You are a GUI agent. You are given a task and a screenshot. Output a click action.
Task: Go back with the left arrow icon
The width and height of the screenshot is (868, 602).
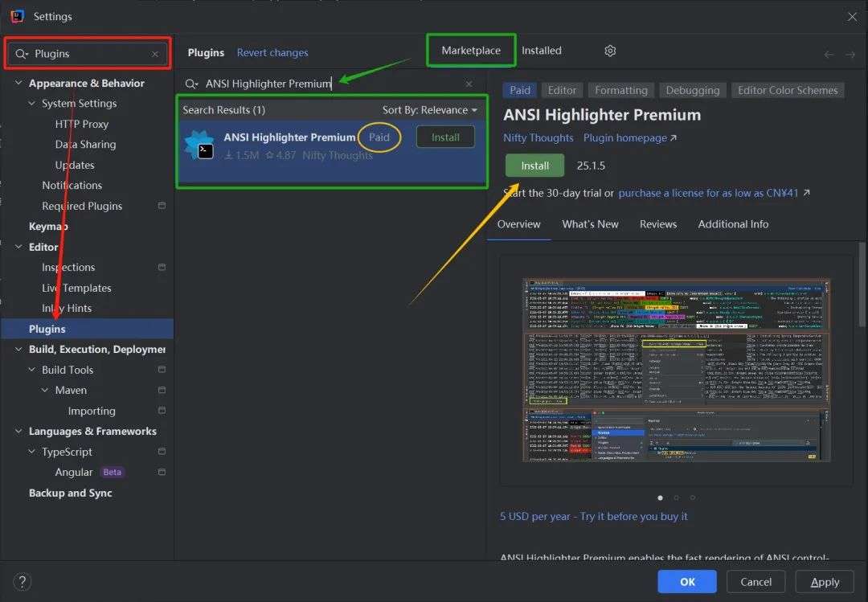[829, 55]
